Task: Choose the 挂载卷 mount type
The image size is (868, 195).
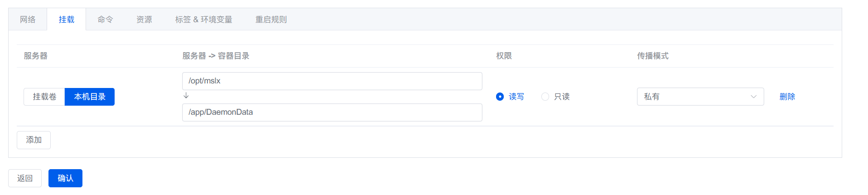Action: [44, 97]
